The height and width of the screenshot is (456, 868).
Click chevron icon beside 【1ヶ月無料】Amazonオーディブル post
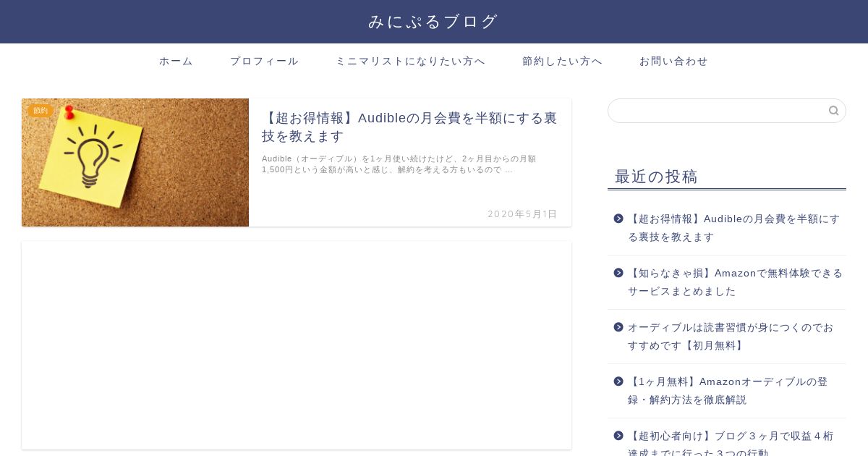tap(618, 381)
